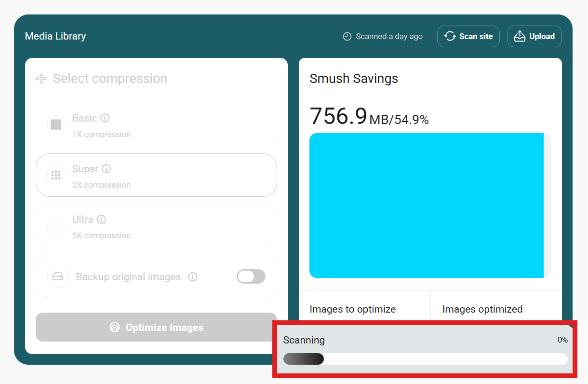This screenshot has width=588, height=384.
Task: Click the Select compression header icon
Action: (x=41, y=79)
